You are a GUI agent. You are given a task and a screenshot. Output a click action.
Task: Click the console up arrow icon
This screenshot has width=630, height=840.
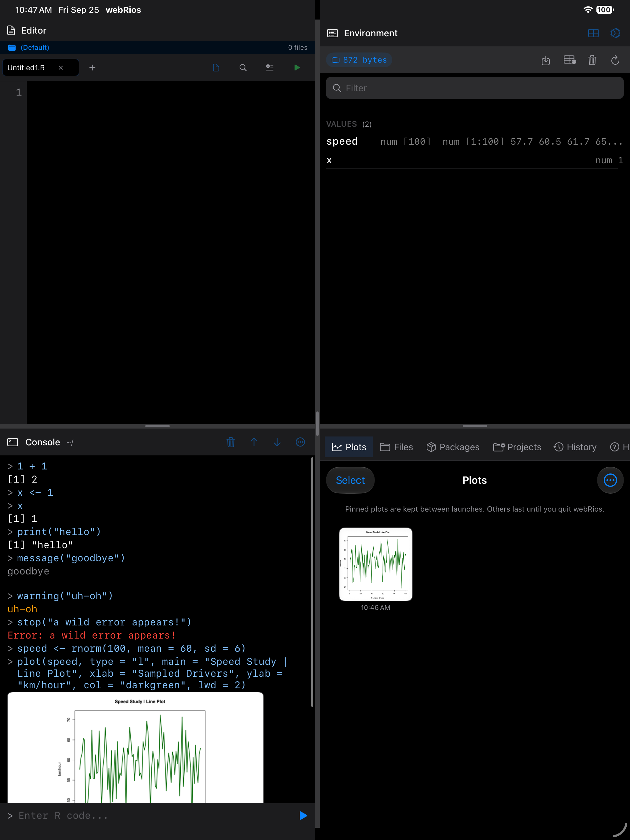[x=254, y=442]
